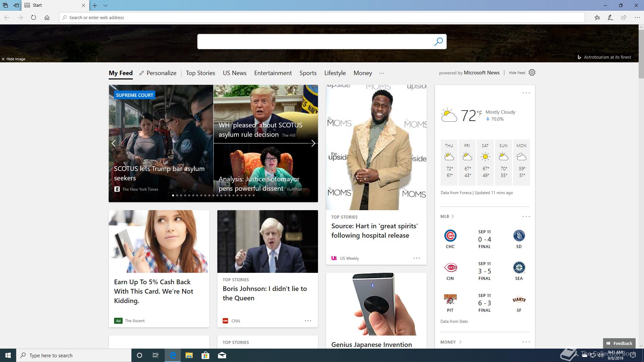Hide the background image
Viewport: 644px width, 362px height.
click(13, 59)
